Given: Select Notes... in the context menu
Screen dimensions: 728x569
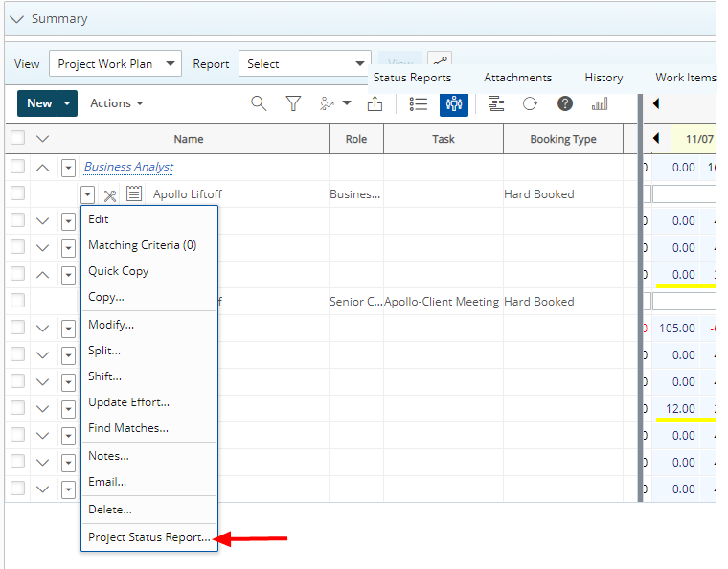Looking at the screenshot, I should 108,456.
